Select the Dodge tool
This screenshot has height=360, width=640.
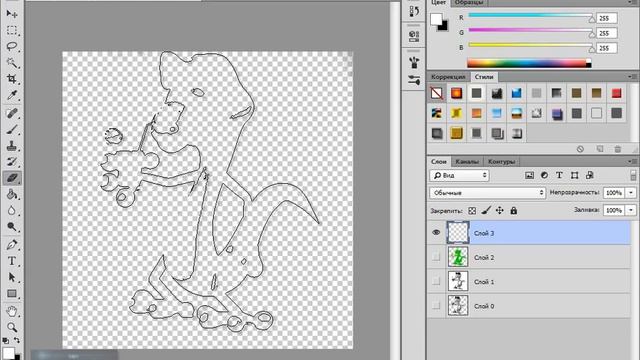[x=11, y=227]
